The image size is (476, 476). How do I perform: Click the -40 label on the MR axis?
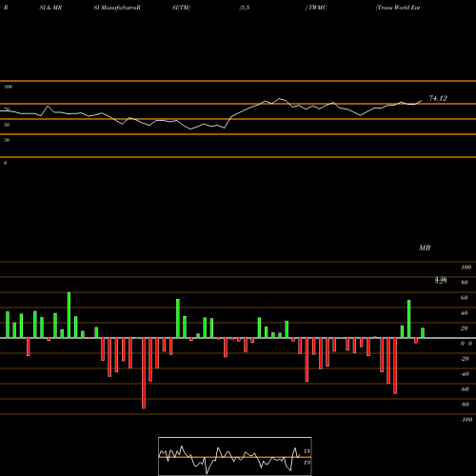click(465, 374)
